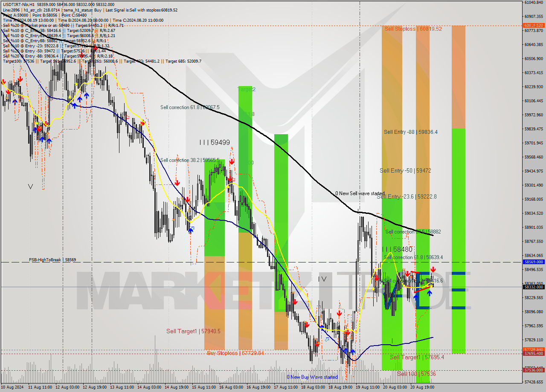Viewport: 546px width, 392px height.
Task: Click 'Sell correction 61.8 | 58639.4' label
Action: 413,257
